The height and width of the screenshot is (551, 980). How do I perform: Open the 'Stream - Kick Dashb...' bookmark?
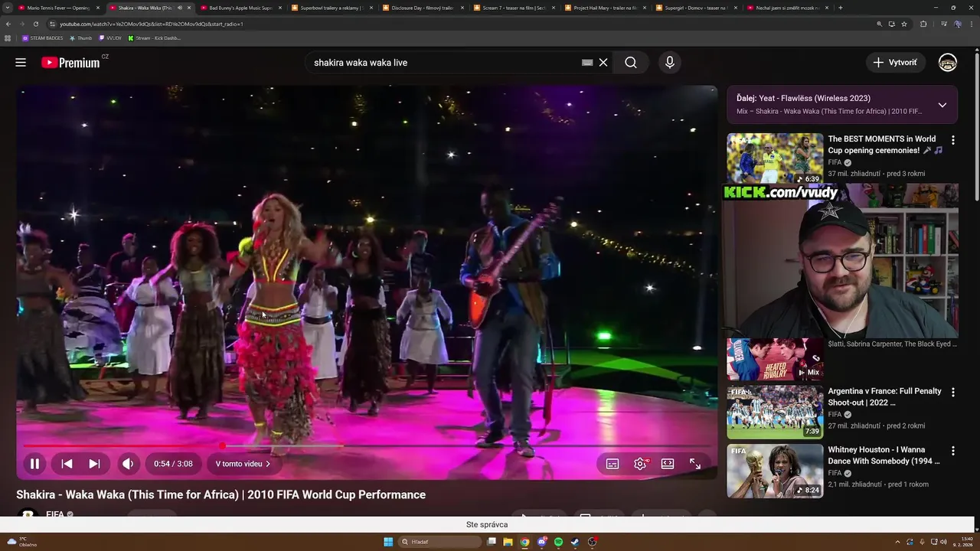(x=155, y=37)
